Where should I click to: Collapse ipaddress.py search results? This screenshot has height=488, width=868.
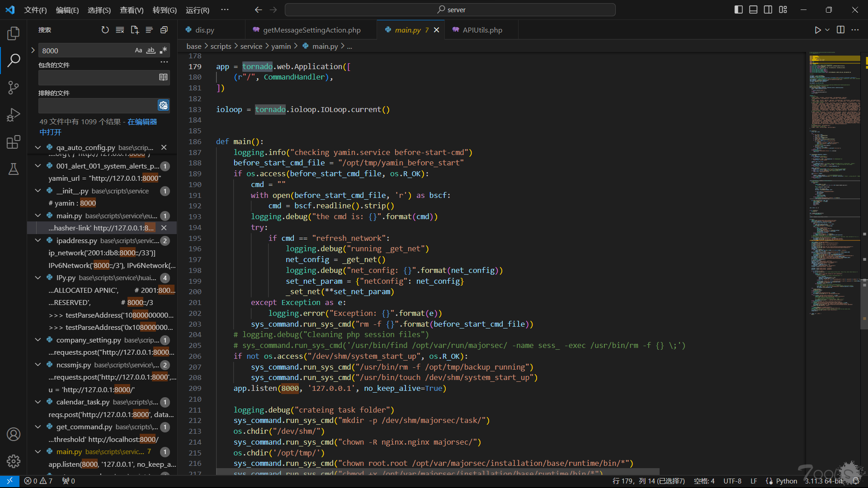click(38, 240)
